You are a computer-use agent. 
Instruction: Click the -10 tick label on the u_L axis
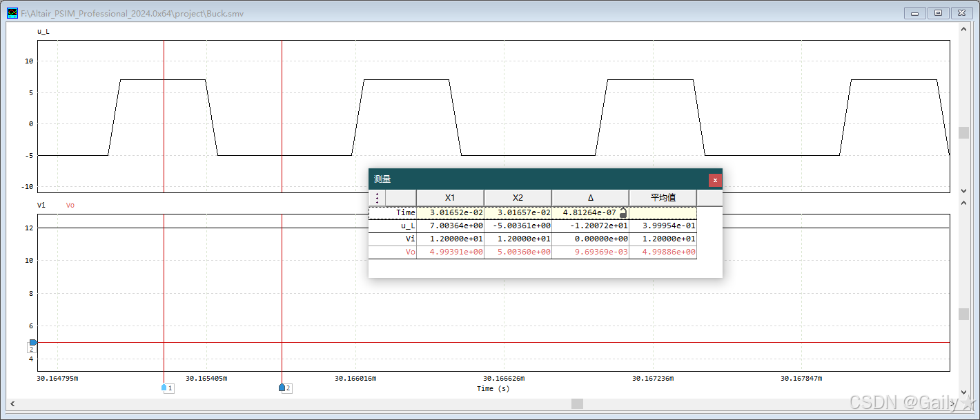(27, 187)
